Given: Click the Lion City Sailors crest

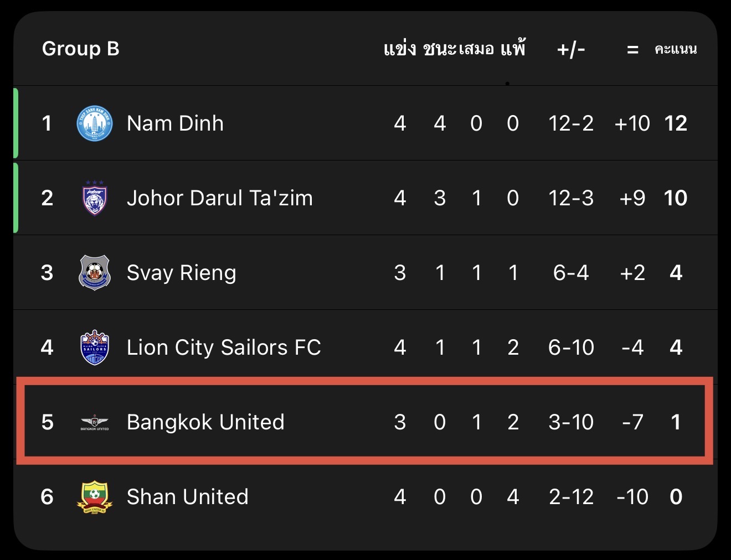Looking at the screenshot, I should tap(95, 348).
